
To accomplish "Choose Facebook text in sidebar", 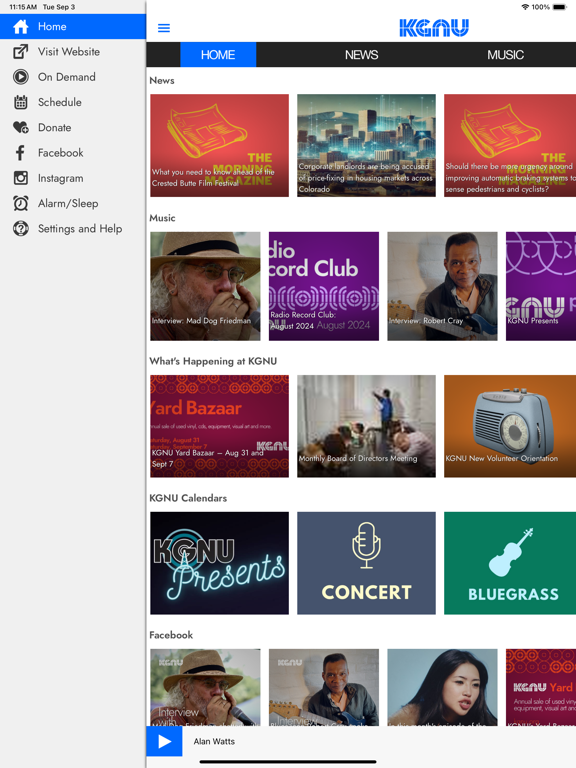I will click(61, 153).
